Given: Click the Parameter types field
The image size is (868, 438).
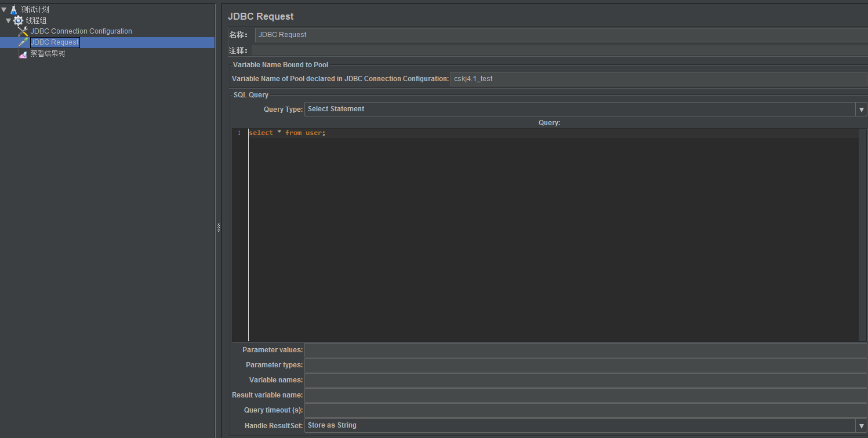Looking at the screenshot, I should (586, 365).
